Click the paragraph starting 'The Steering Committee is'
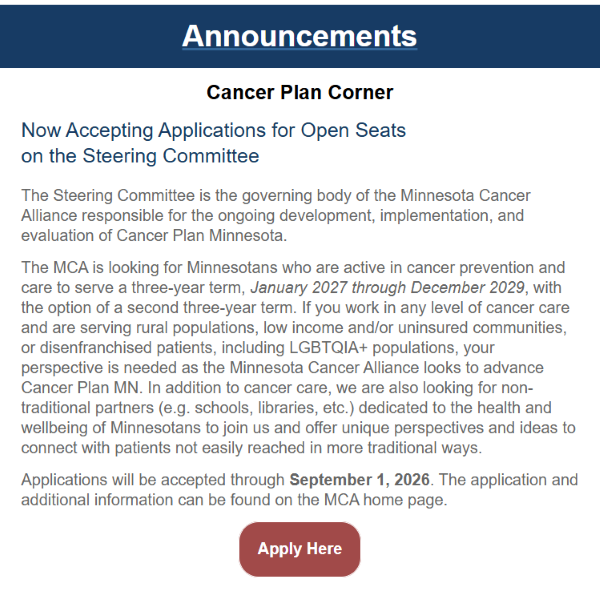This screenshot has height=612, width=600. click(x=276, y=215)
